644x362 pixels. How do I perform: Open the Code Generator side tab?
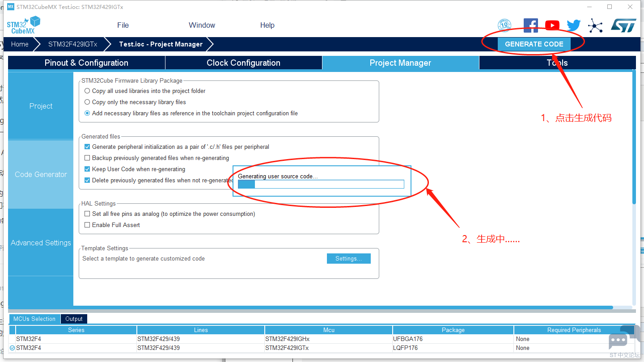point(41,174)
